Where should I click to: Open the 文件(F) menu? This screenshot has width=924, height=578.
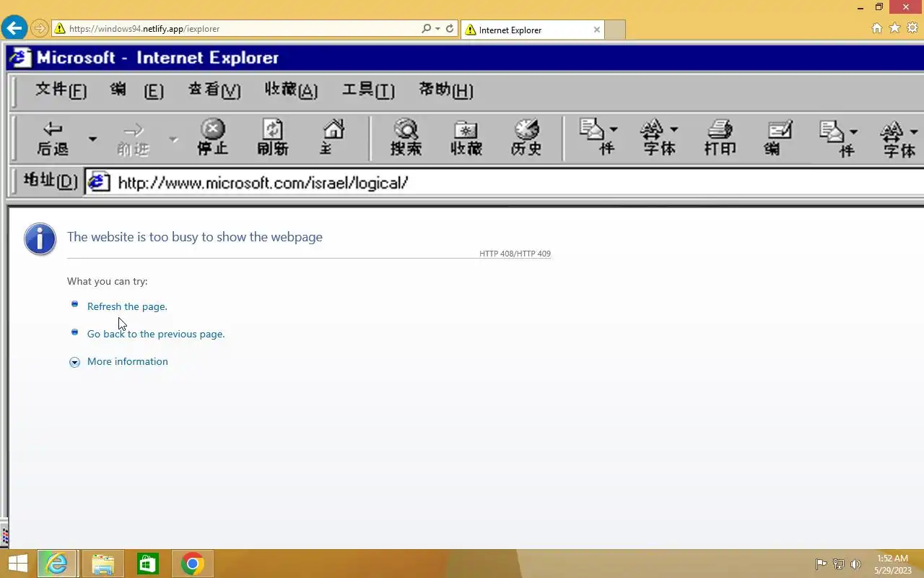(x=61, y=90)
